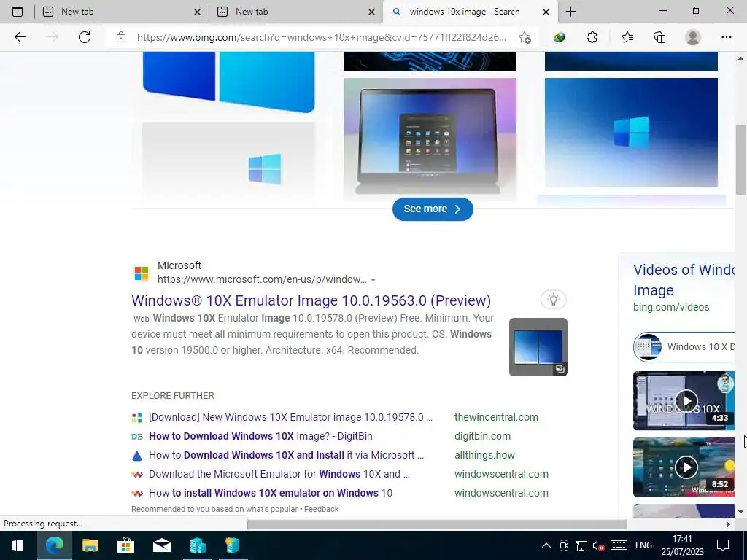This screenshot has height=560, width=747.
Task: Click the scroll right arrow at bottom
Action: 729,524
